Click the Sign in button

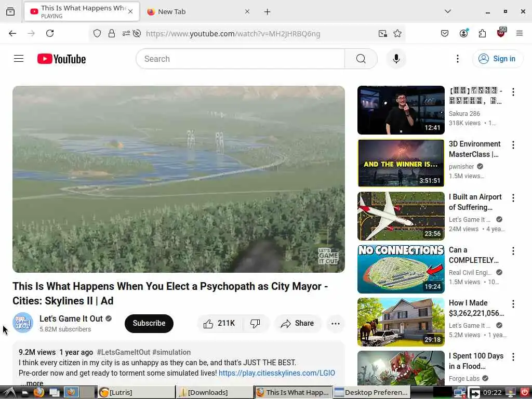point(497,59)
